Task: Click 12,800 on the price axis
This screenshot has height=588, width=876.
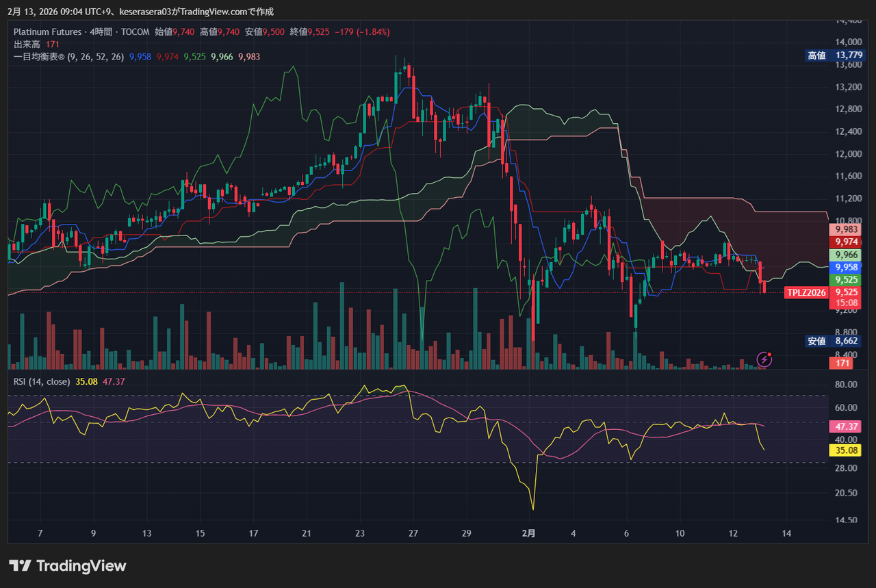Action: (847, 110)
